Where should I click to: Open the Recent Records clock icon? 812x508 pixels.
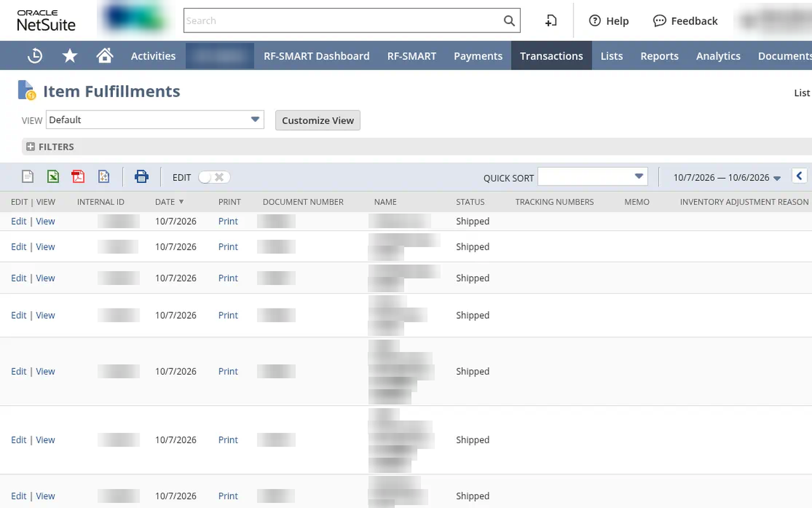(35, 56)
